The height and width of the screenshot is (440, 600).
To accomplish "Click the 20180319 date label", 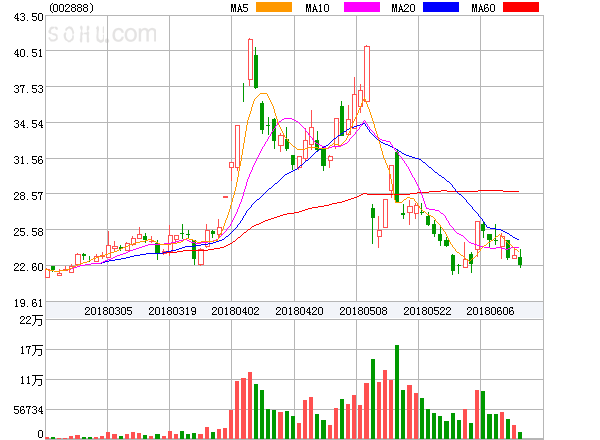I will click(172, 311).
